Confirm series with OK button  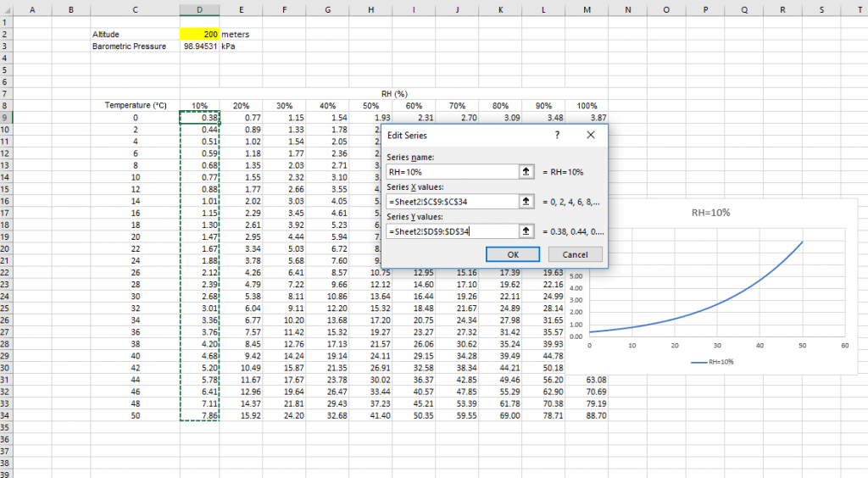(513, 254)
